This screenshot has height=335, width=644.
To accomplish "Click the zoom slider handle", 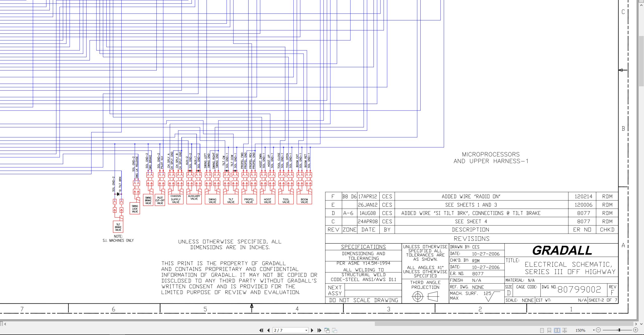I will coord(619,330).
